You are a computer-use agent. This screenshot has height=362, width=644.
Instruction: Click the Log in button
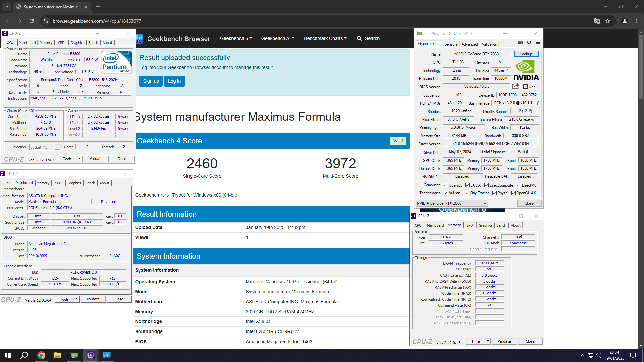pyautogui.click(x=174, y=81)
